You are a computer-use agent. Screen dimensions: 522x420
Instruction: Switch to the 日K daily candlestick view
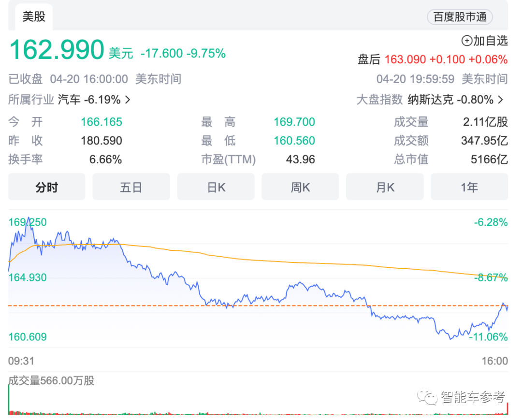[x=216, y=187]
